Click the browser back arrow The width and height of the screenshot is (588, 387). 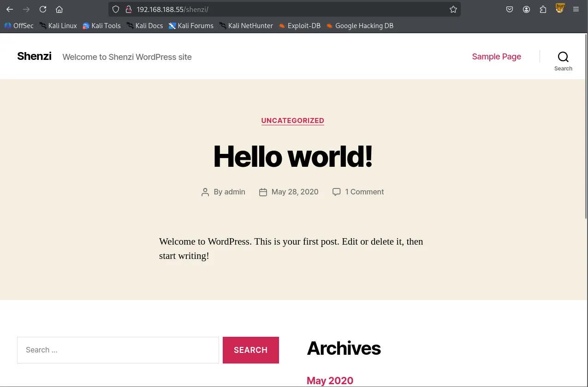click(x=10, y=9)
